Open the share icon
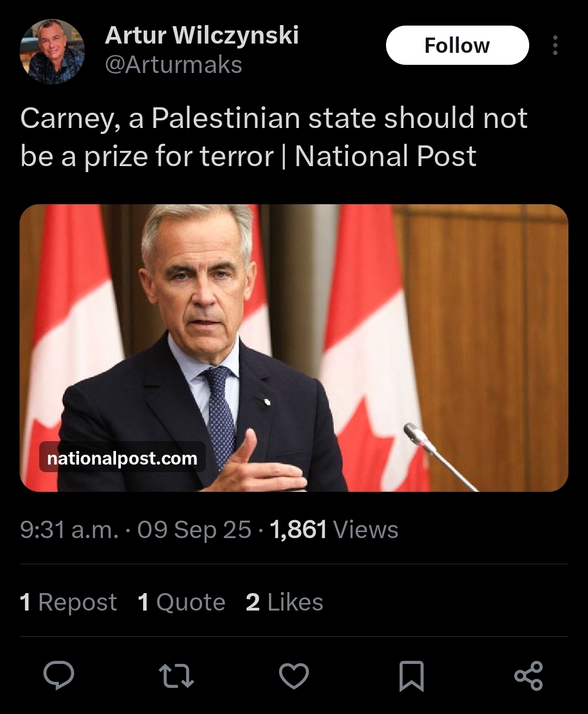 pyautogui.click(x=529, y=676)
